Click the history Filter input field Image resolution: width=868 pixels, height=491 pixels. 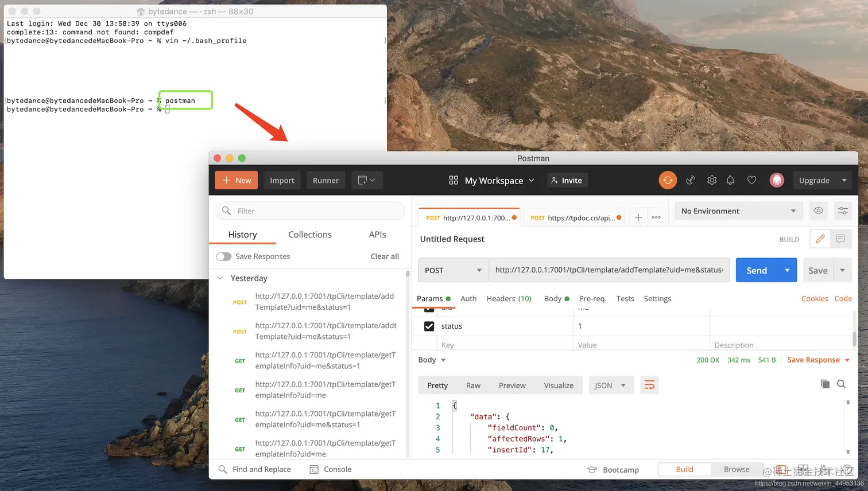310,211
